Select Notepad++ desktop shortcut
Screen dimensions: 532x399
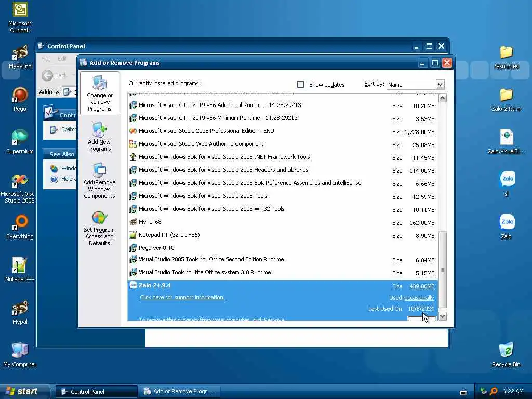[20, 270]
